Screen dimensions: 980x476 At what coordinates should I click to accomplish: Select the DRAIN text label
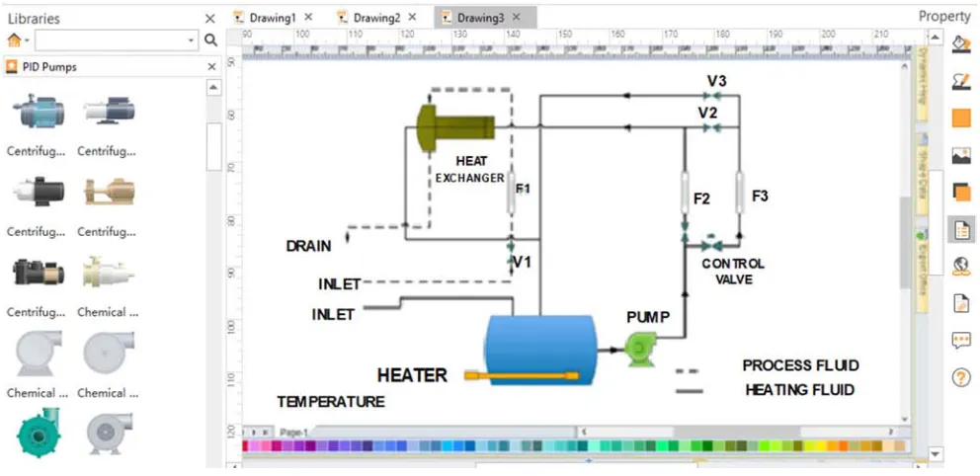click(x=309, y=246)
